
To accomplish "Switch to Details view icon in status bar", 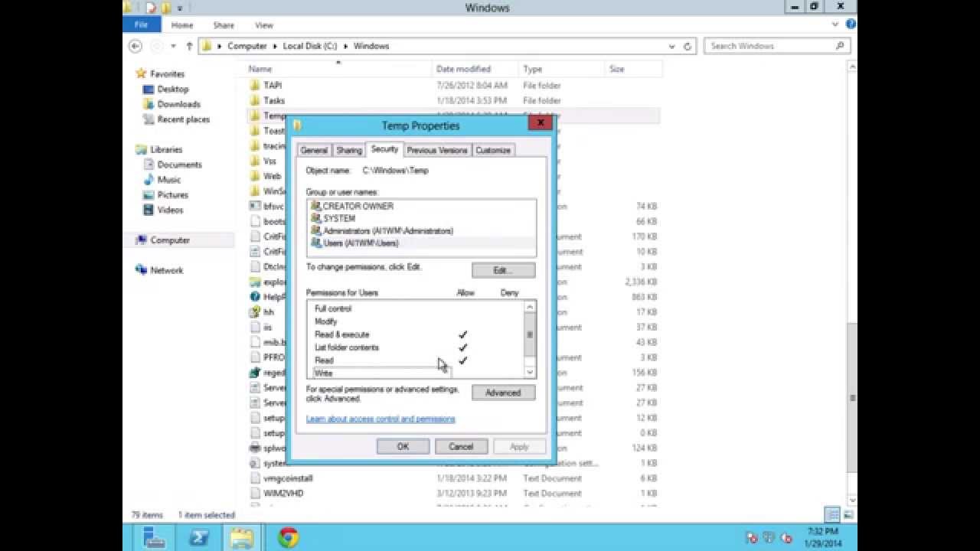I will pyautogui.click(x=832, y=514).
